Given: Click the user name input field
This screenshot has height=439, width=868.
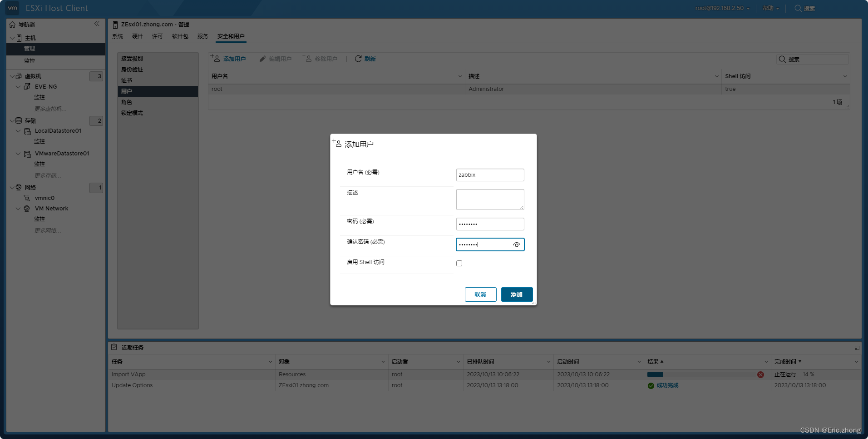Looking at the screenshot, I should [490, 175].
